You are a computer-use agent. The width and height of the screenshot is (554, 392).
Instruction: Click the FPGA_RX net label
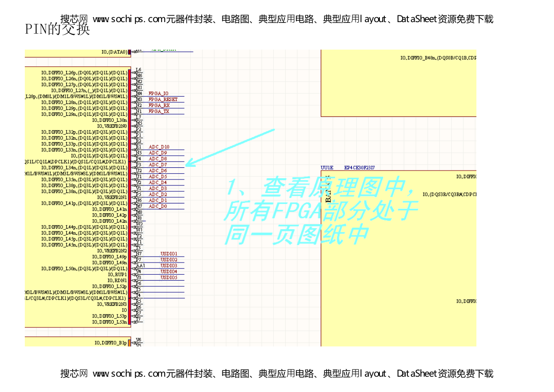pyautogui.click(x=159, y=105)
